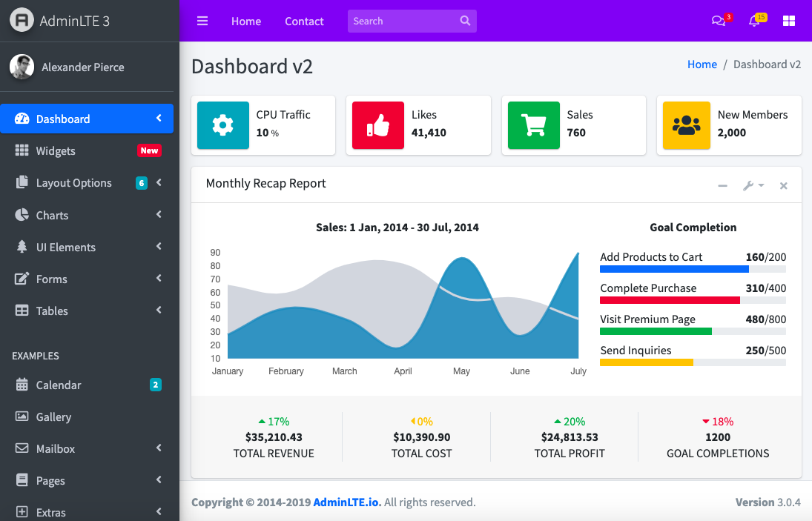Expand the Layout Options sidebar menu

click(x=74, y=183)
